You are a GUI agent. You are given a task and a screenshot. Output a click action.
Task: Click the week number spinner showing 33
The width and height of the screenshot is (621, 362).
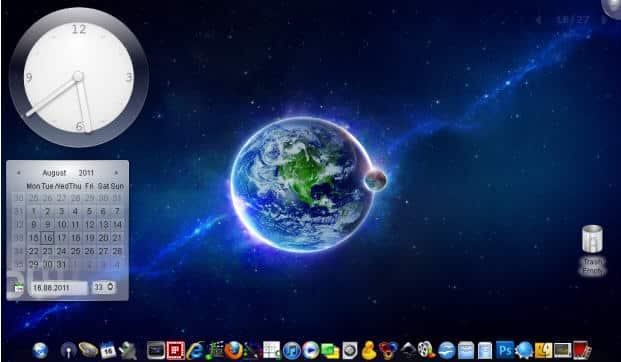[104, 287]
